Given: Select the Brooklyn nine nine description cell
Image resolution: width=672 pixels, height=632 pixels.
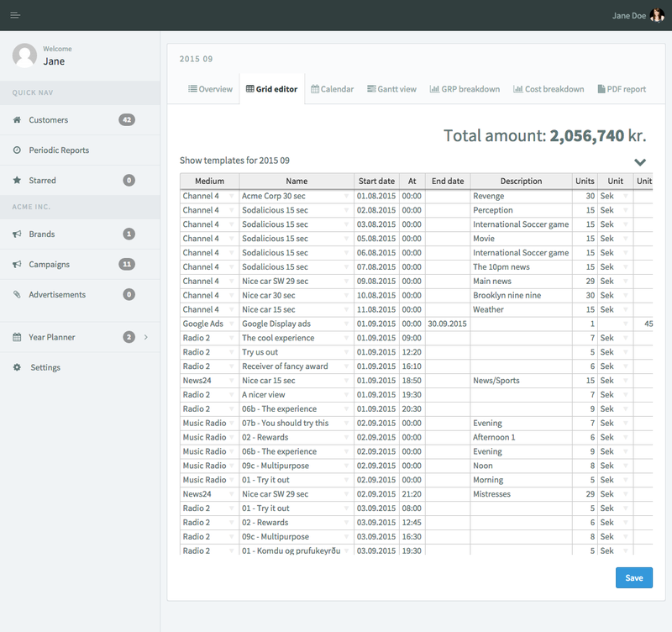Looking at the screenshot, I should [521, 296].
